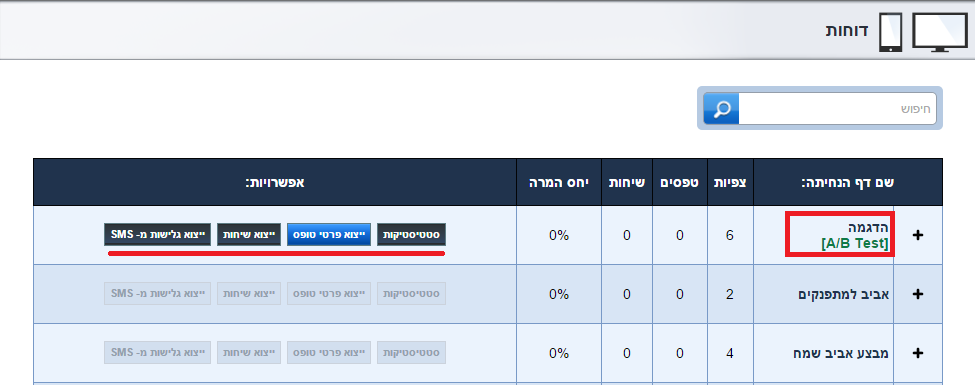Click ייצוא גלישות מ-SMS in first row
Screen dimensions: 975x385
157,234
